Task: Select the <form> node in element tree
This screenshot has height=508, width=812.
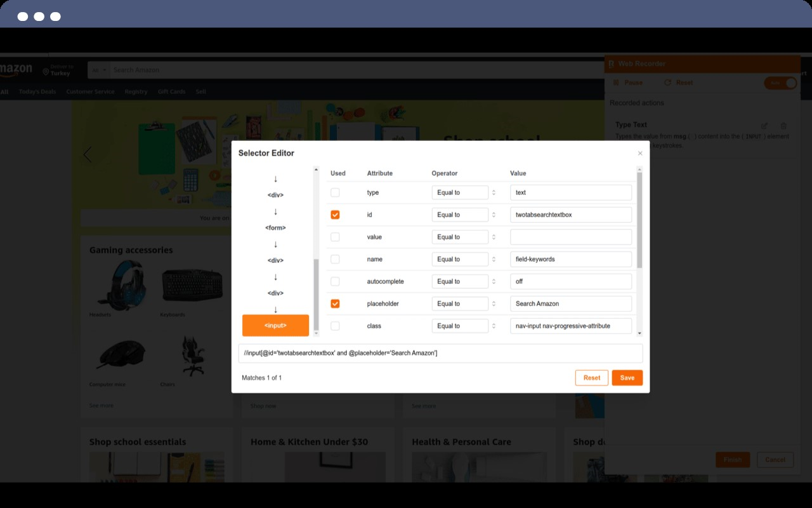Action: click(x=275, y=227)
